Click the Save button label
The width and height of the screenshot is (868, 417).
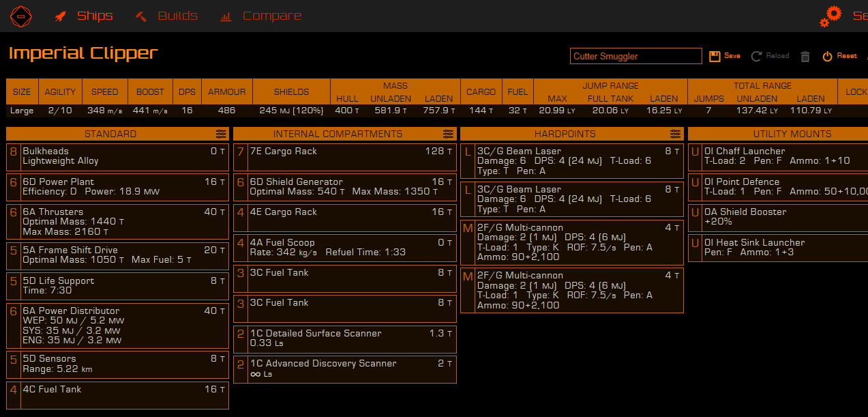(732, 56)
